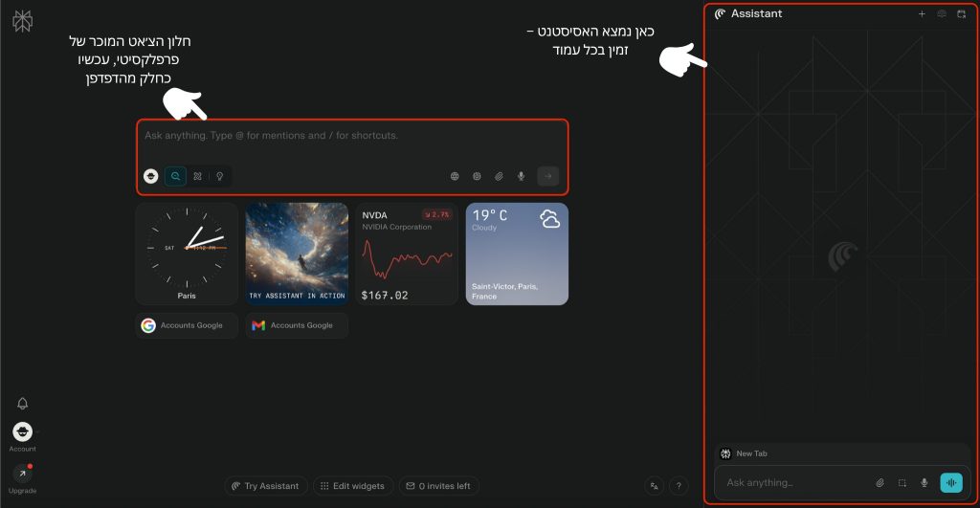Select the Search mode in main input
This screenshot has height=508, width=980.
pyautogui.click(x=175, y=176)
